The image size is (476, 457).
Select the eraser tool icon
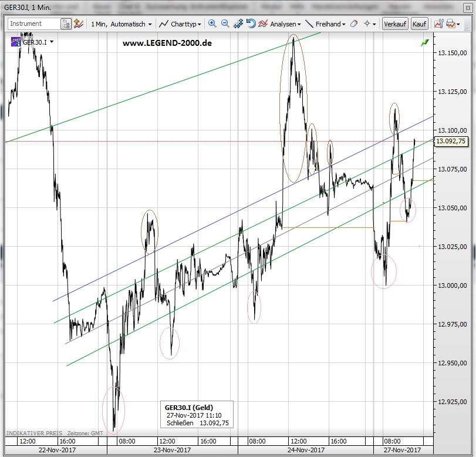354,23
